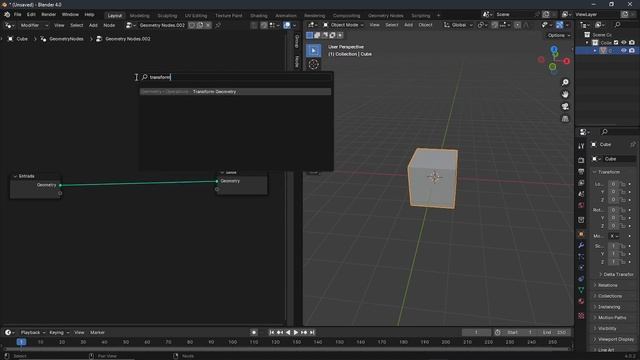
Task: Open the Keying dropdown in timeline
Action: pyautogui.click(x=59, y=333)
